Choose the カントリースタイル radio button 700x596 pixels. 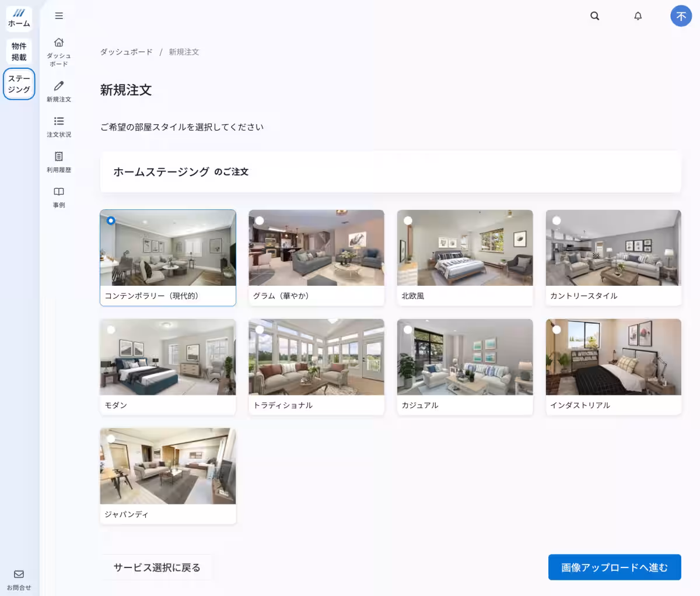[556, 220]
